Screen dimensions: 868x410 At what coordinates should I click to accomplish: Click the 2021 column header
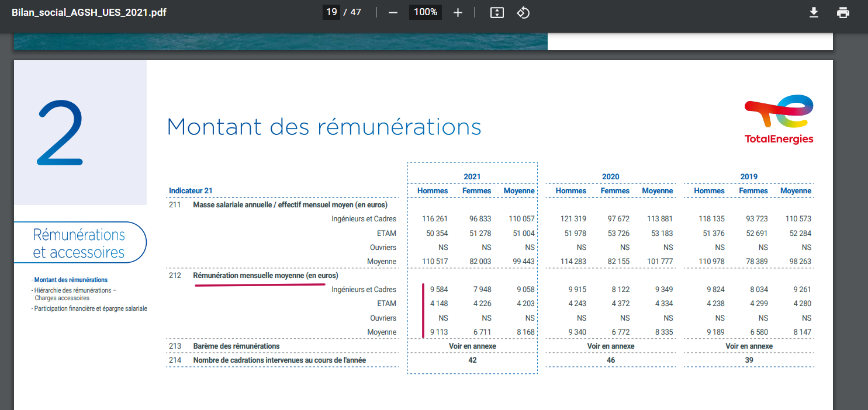point(472,176)
